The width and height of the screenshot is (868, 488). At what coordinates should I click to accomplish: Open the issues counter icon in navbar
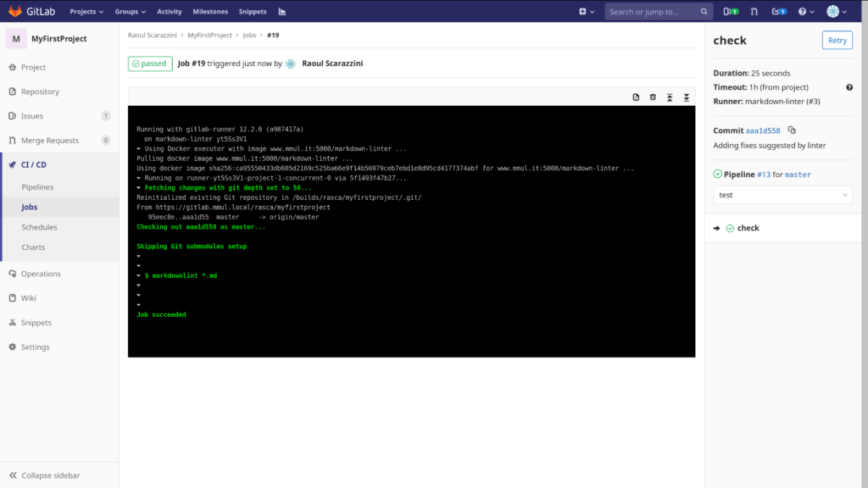[731, 11]
